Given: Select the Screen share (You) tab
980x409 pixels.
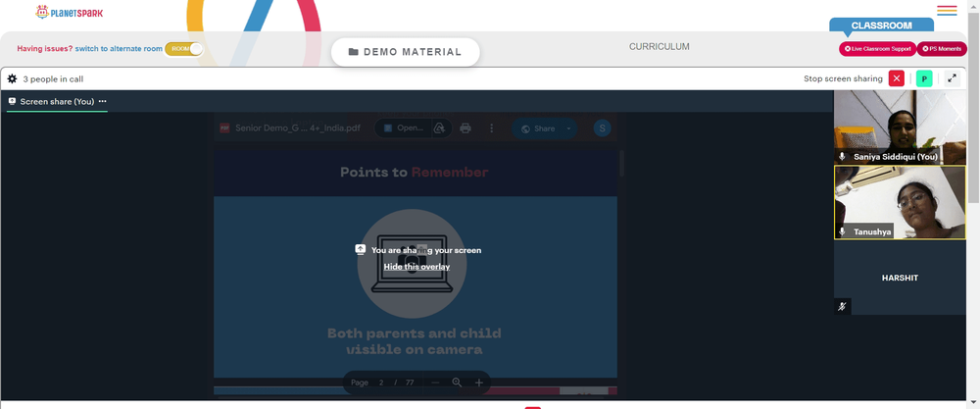Looking at the screenshot, I should pyautogui.click(x=57, y=101).
